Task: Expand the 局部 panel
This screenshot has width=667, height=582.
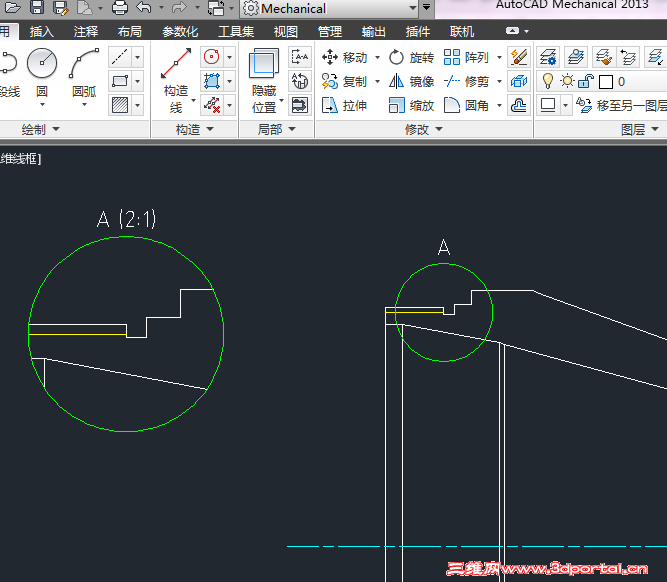Action: [276, 129]
